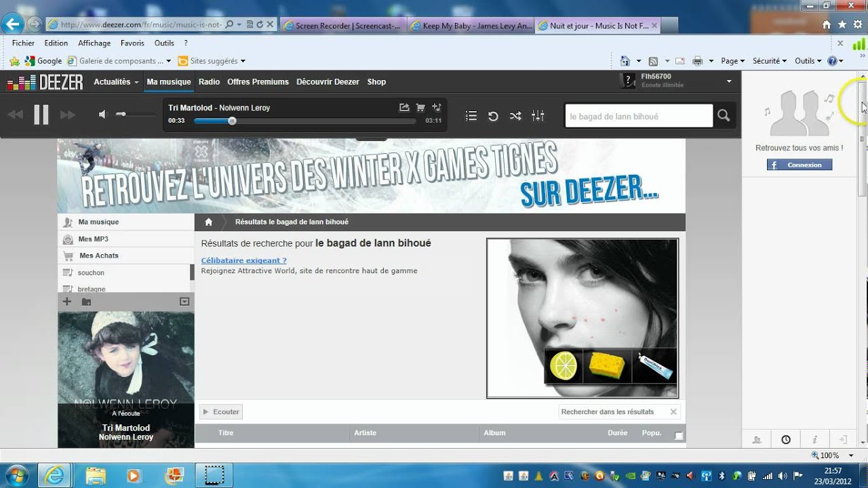Buy track via shopping cart icon
This screenshot has height=488, width=868.
pos(420,107)
